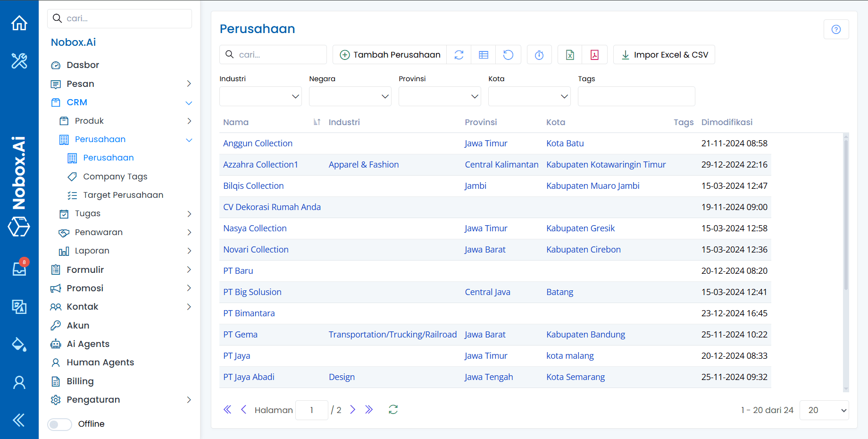Open the inbox showing 8 notifications
Viewport: 868px width, 439px height.
pos(19,268)
